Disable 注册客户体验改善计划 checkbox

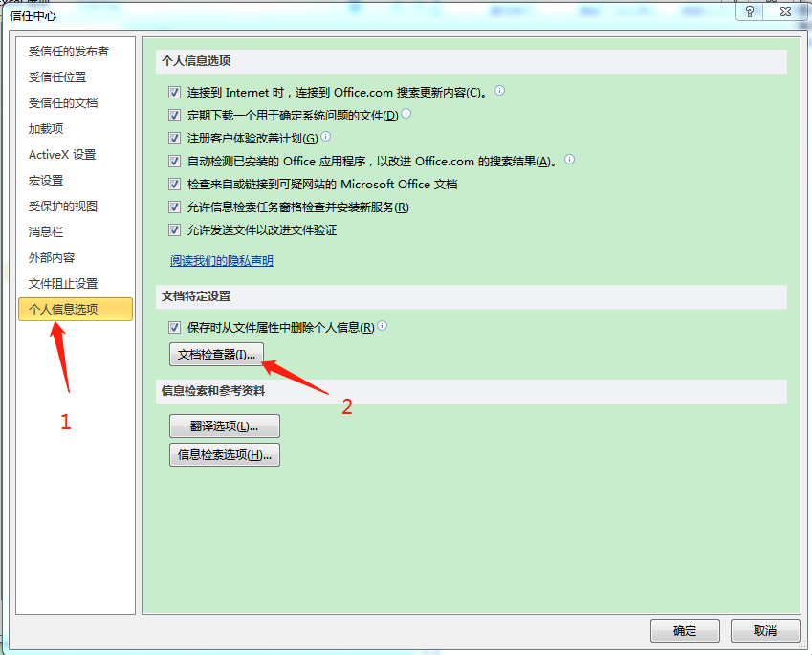(x=174, y=139)
